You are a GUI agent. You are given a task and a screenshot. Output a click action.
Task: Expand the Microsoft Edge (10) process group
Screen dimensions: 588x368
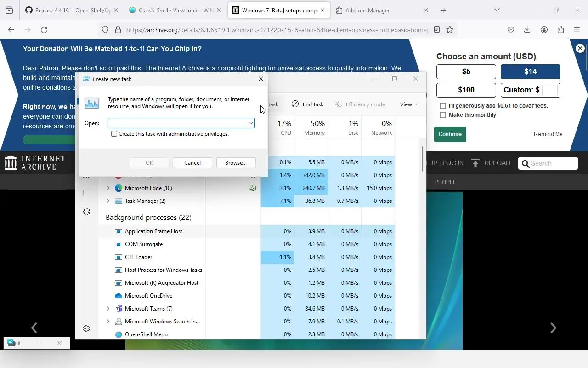[108, 188]
